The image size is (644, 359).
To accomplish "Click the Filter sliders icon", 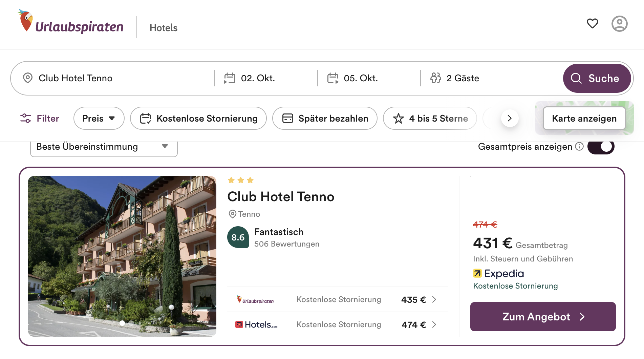I will pyautogui.click(x=26, y=118).
